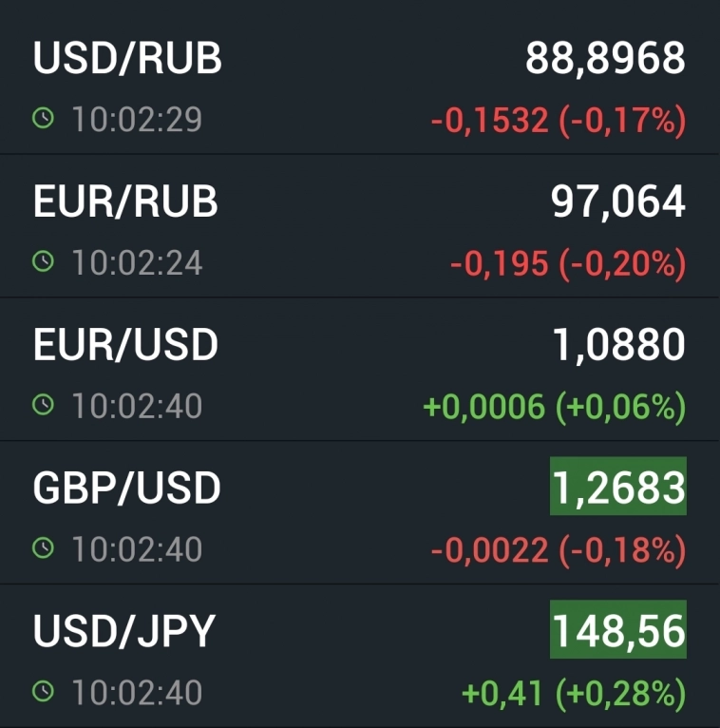The image size is (720, 728).
Task: Click the clock icon under EUR/USD
Action: (x=43, y=406)
